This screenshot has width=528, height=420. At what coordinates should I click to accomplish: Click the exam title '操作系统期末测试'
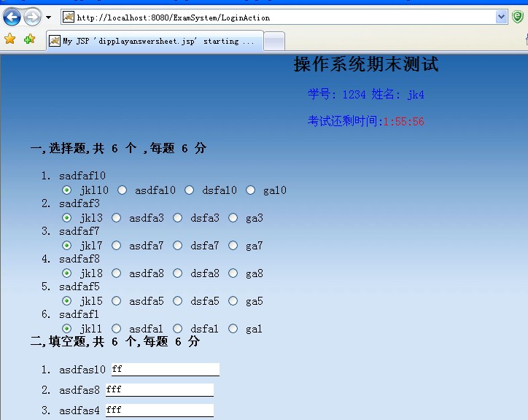point(365,64)
